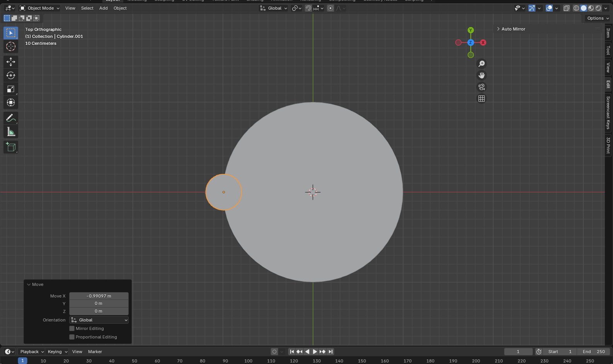Switch to Wireframe viewport shading
The image size is (613, 364).
click(x=576, y=8)
